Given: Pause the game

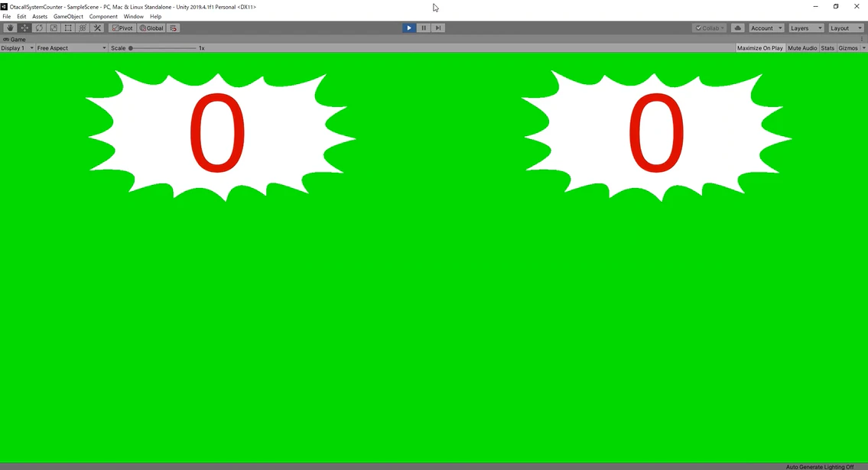Looking at the screenshot, I should click(x=424, y=28).
